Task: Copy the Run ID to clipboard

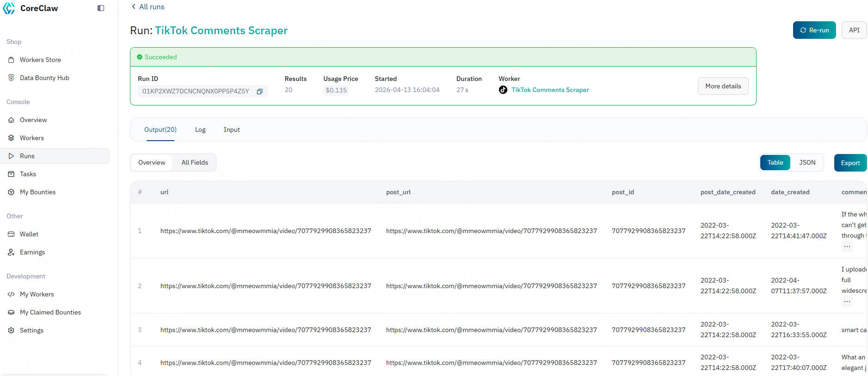Action: click(x=259, y=92)
